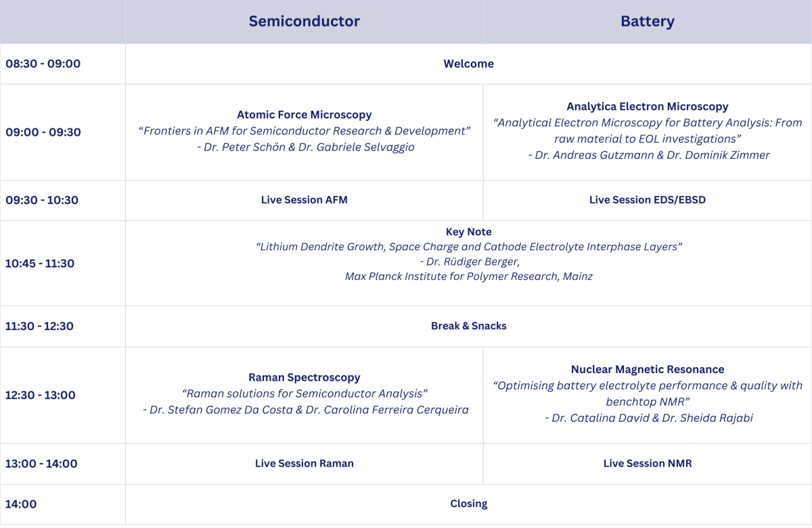Click the 08:30 - 09:00 time slot
Viewport: 812px width, 528px height.
[x=43, y=64]
